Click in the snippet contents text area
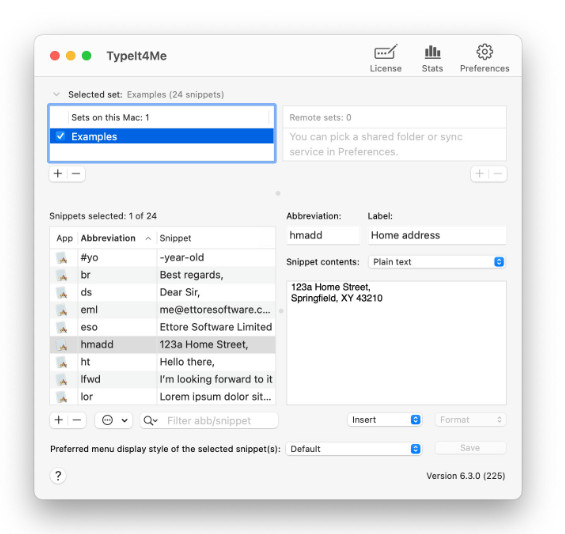The image size is (565, 534). pos(396,343)
